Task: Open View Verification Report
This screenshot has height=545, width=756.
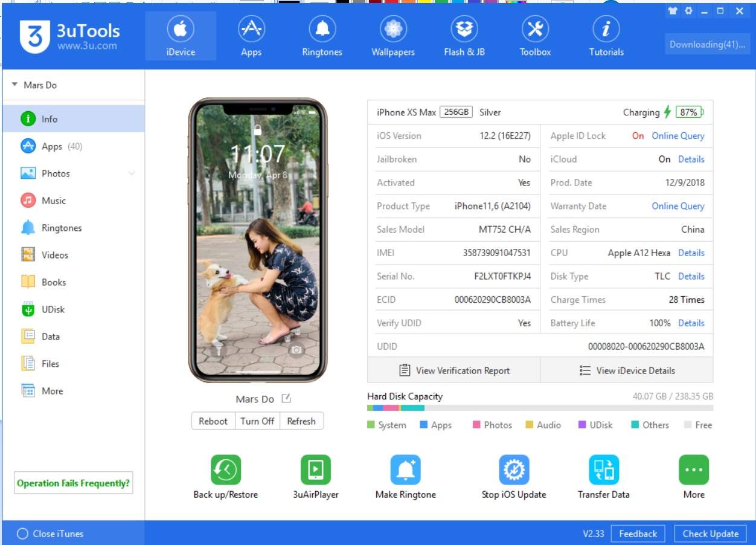Action: pyautogui.click(x=454, y=370)
